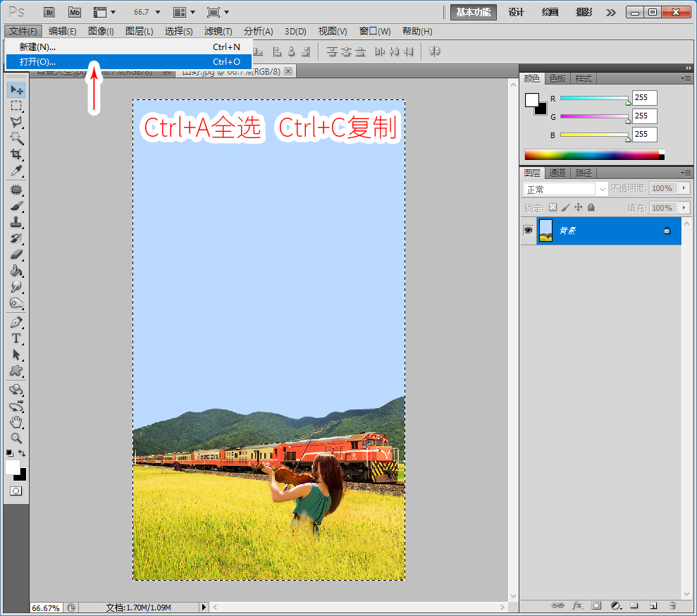The width and height of the screenshot is (697, 616).
Task: Click the color spectrum ramp bar
Action: click(591, 154)
